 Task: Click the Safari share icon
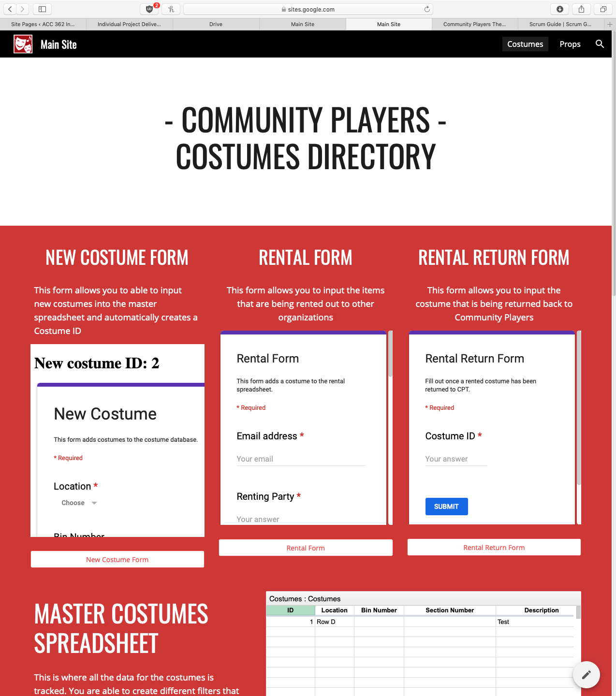point(582,9)
